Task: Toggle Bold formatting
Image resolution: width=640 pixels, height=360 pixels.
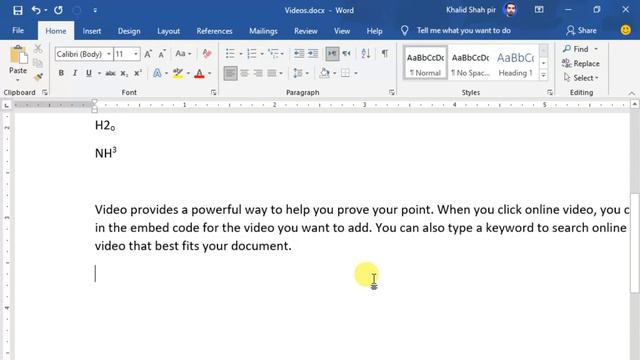Action: coord(61,73)
